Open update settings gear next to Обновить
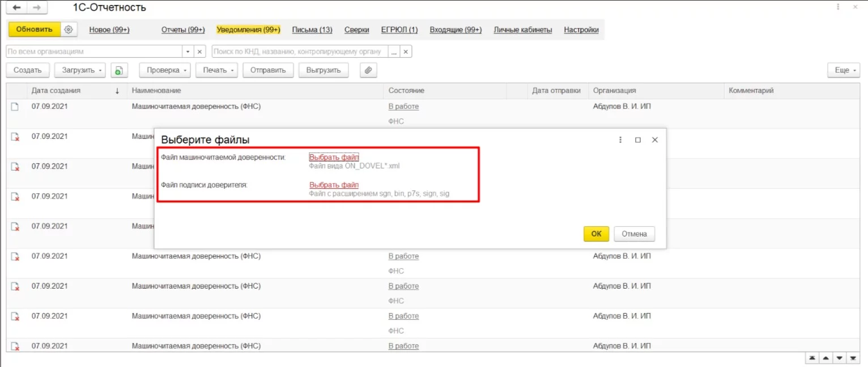 click(x=69, y=29)
